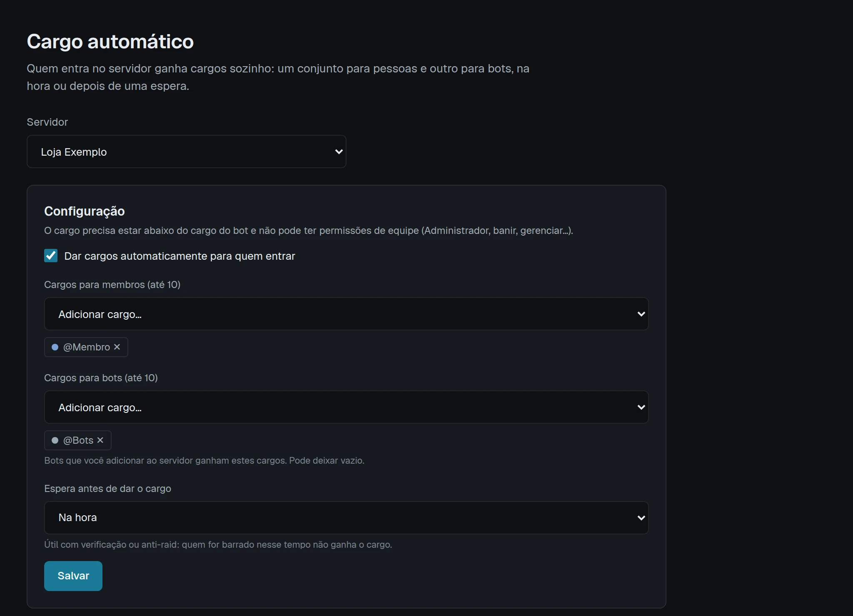853x616 pixels.
Task: Click the Cargos para membros (até 10) label
Action: (112, 285)
